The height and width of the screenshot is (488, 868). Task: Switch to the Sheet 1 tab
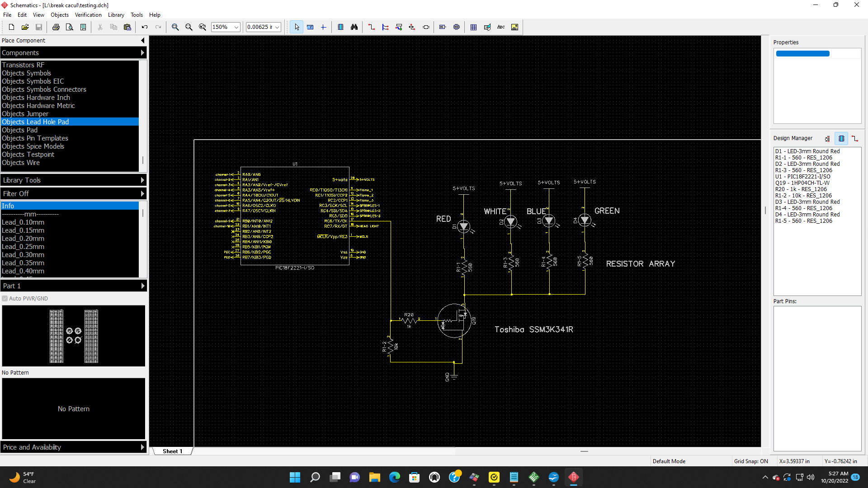[x=172, y=451]
